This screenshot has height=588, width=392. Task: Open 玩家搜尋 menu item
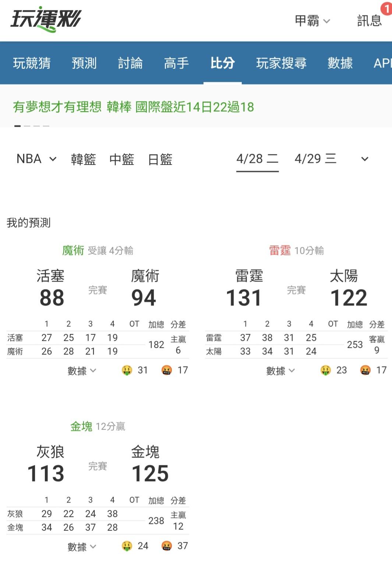click(x=282, y=63)
